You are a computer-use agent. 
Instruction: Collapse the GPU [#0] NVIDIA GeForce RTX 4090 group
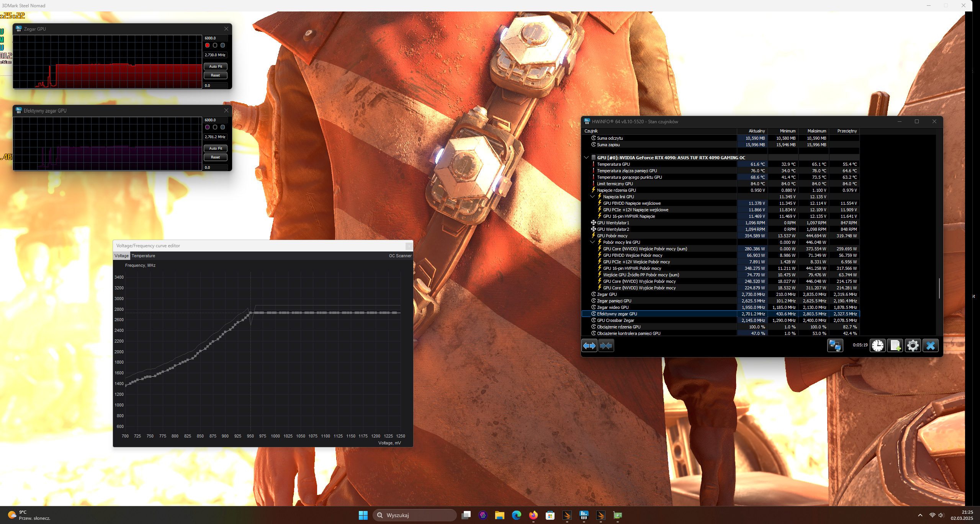pyautogui.click(x=586, y=157)
